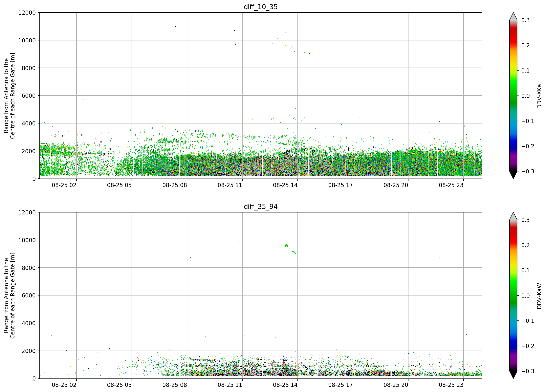Click '08-25 14' tick under diff_10_35 plot
Viewport: 546px width, 392px height.
pyautogui.click(x=285, y=185)
